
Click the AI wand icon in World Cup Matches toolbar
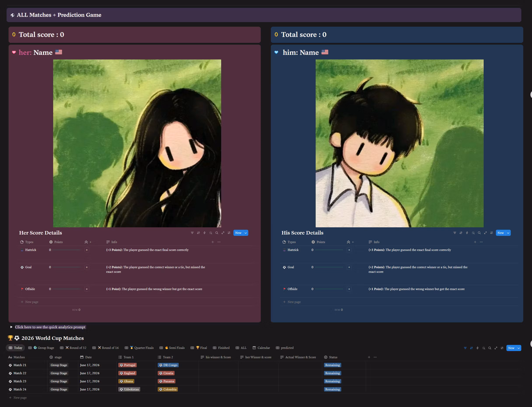483,348
